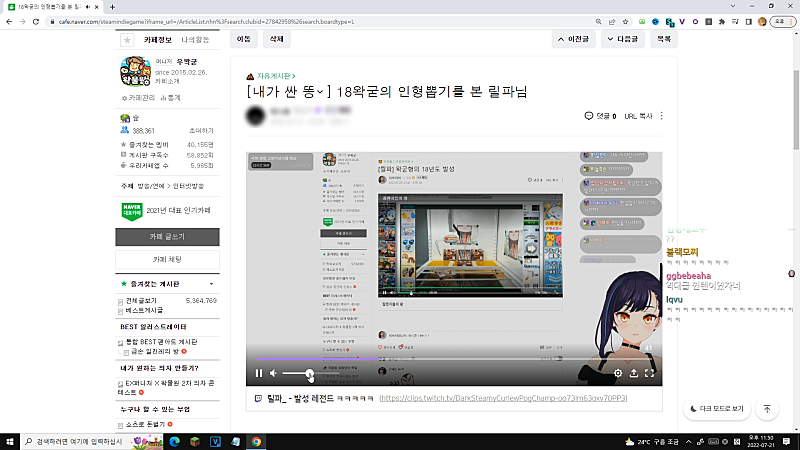The height and width of the screenshot is (450, 800).
Task: Open the post's three-dot more menu
Action: (662, 116)
